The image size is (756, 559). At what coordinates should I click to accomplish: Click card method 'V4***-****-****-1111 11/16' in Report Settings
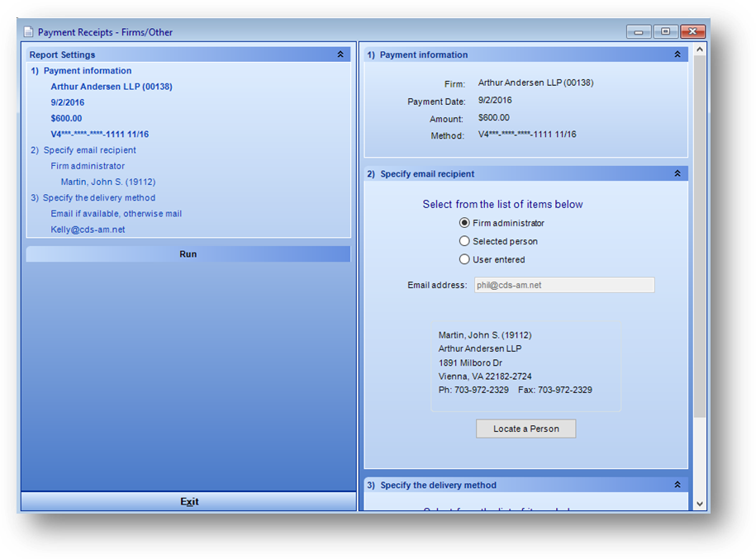click(100, 134)
